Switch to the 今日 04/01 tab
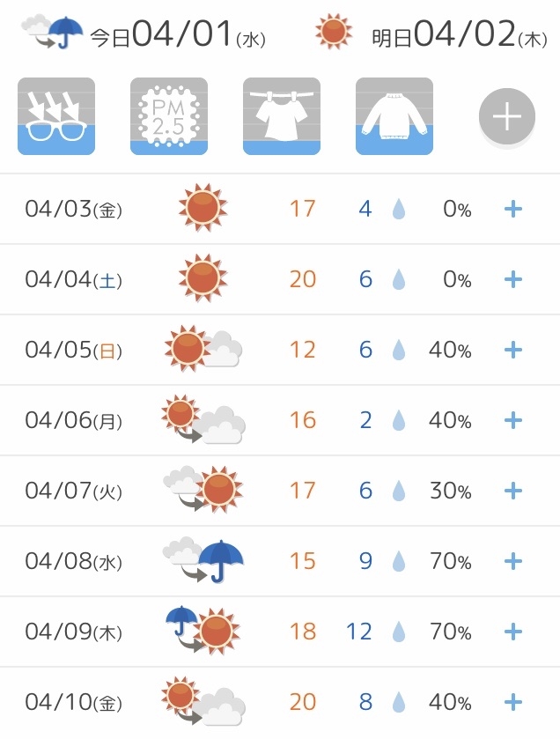Screen dimensions: 560x739 tap(144, 33)
